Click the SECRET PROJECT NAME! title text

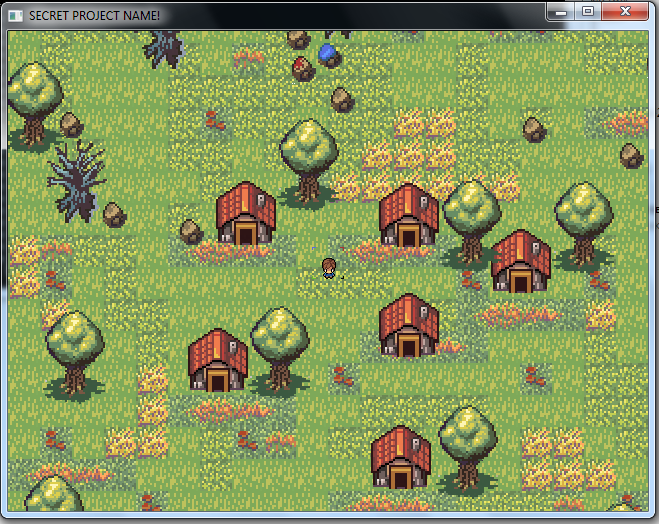94,16
